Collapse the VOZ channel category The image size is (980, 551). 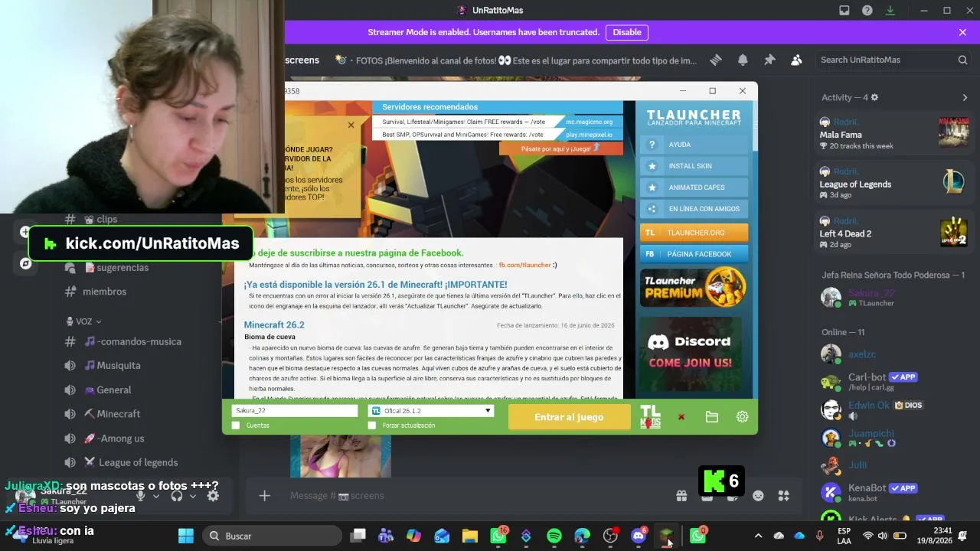pyautogui.click(x=84, y=321)
